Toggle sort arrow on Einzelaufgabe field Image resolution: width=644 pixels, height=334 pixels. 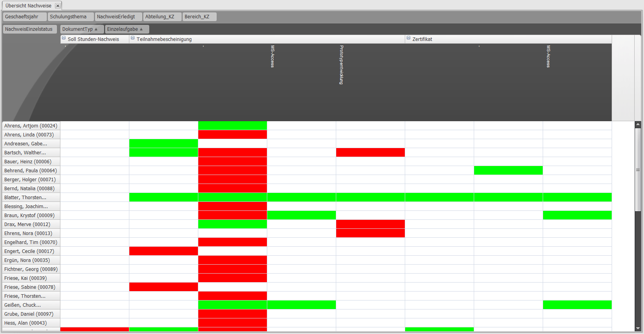141,29
